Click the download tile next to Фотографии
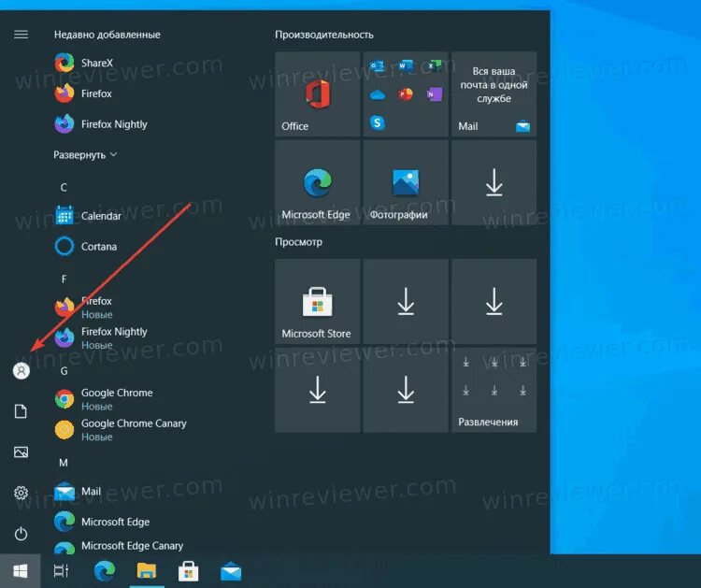 [494, 182]
